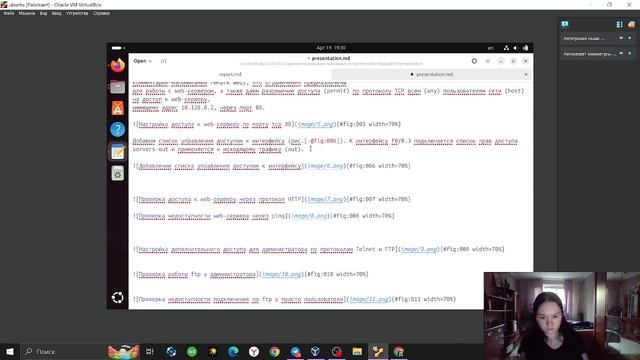Show applications via the Ubuntu logo button
640x360 pixels.
(x=118, y=298)
